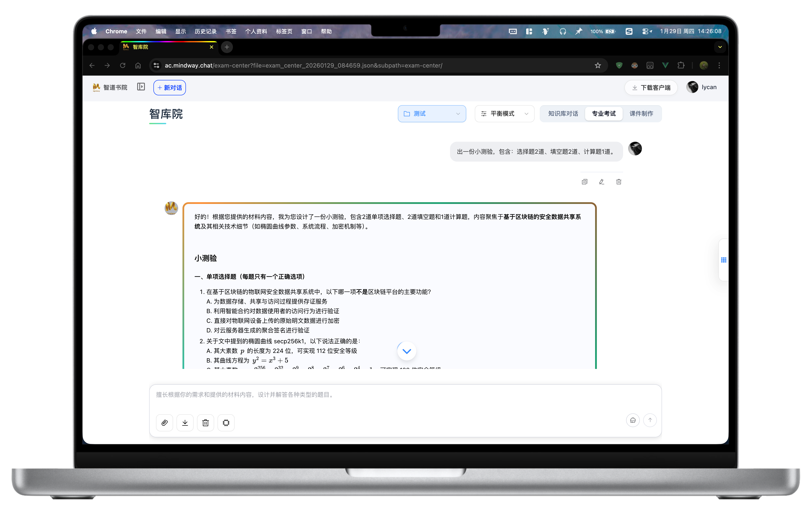Viewport: 812px width, 513px height.
Task: Open the 文件 menu
Action: (141, 31)
